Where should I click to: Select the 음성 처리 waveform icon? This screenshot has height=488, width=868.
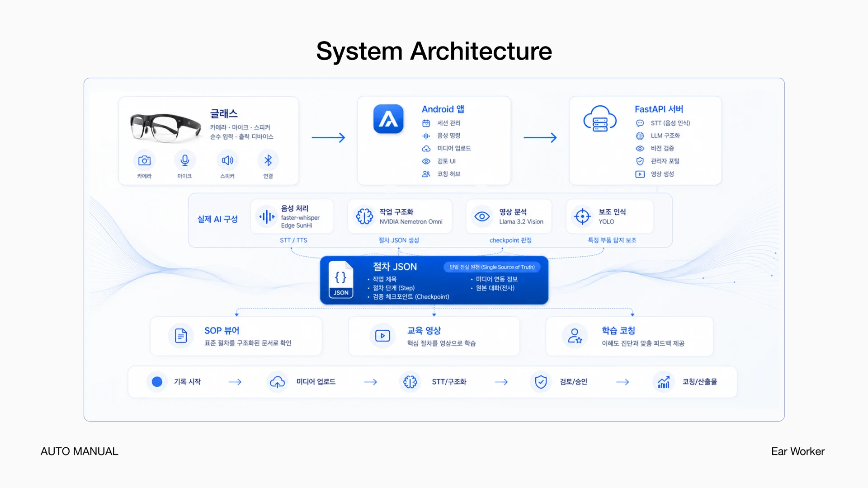267,217
